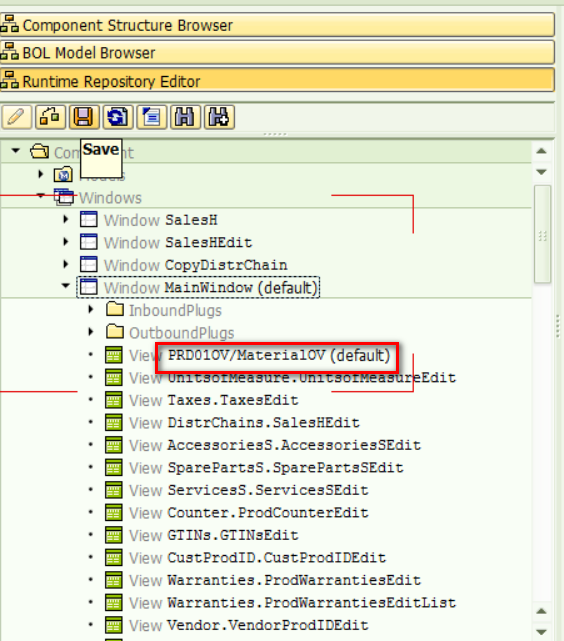This screenshot has height=641, width=564.
Task: Click the view icon beside ServicesS.ServicesSEdit
Action: pyautogui.click(x=114, y=490)
